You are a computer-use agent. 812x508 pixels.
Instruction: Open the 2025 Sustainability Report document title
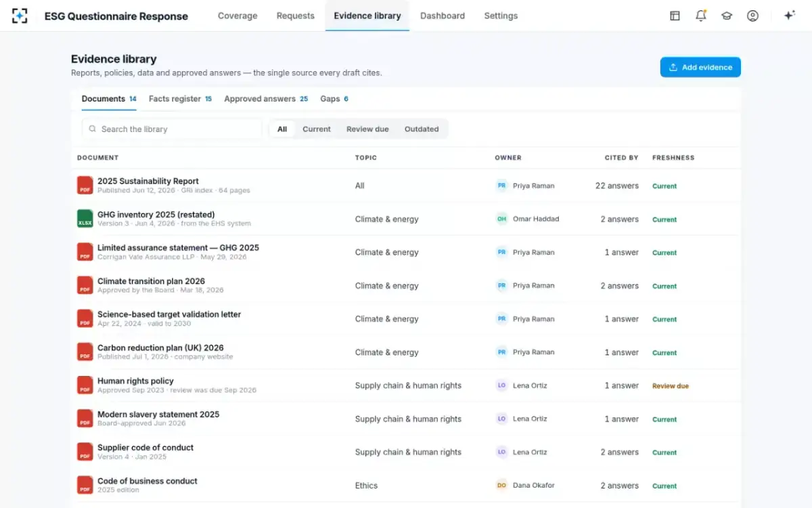[x=148, y=181]
